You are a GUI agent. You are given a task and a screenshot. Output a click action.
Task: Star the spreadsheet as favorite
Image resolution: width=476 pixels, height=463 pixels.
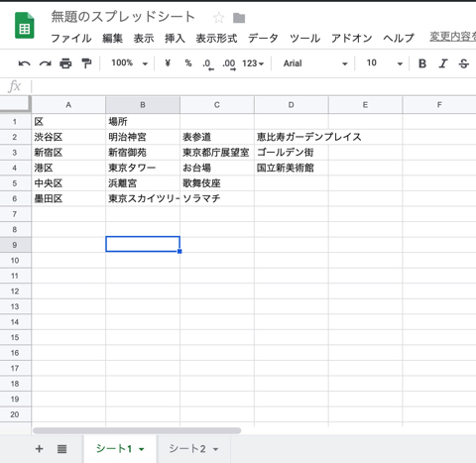218,18
